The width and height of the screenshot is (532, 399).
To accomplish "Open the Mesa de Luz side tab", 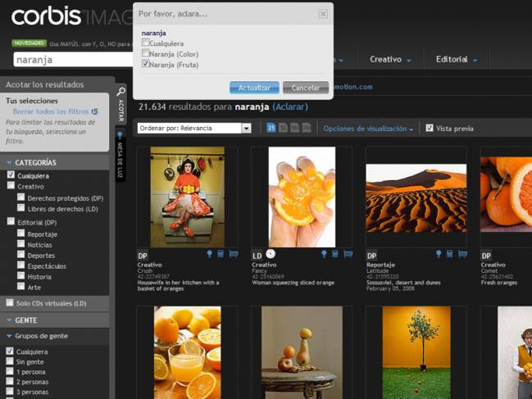I will [x=120, y=156].
